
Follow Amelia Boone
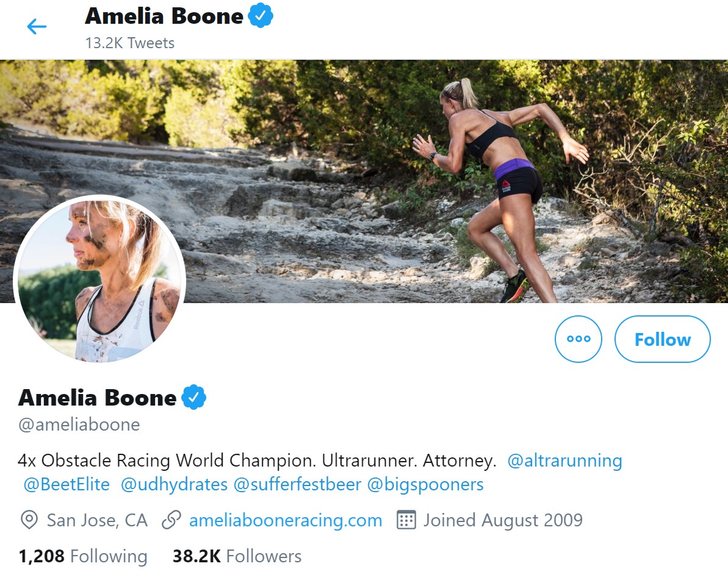[662, 339]
